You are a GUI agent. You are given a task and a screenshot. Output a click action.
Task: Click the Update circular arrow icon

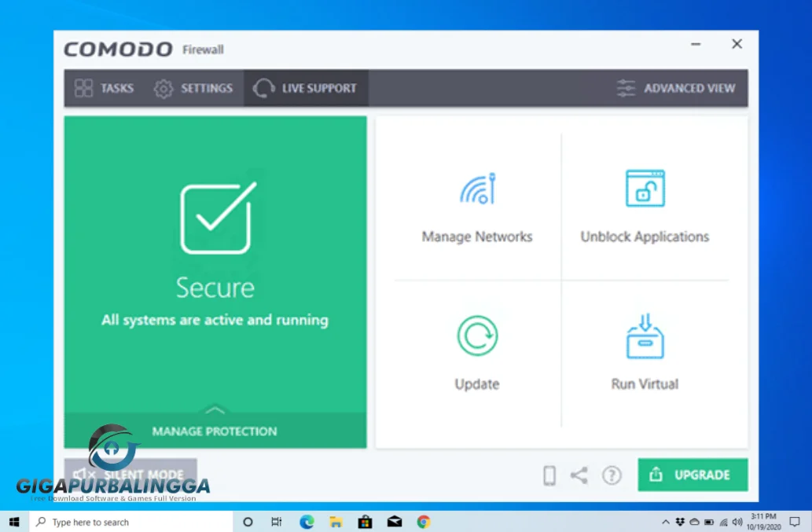477,336
